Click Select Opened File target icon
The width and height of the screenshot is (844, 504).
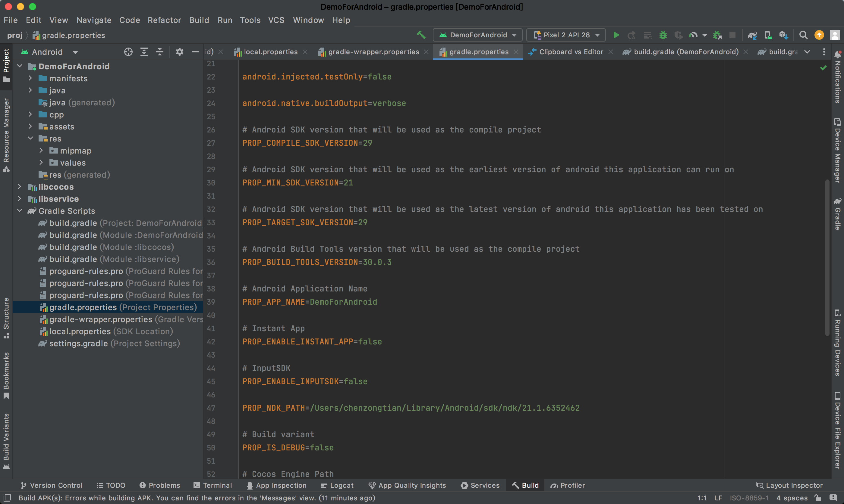pyautogui.click(x=128, y=52)
